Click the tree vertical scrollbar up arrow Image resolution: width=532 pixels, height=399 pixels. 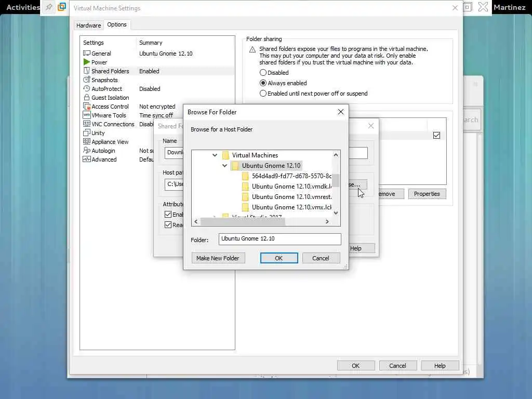click(x=336, y=155)
